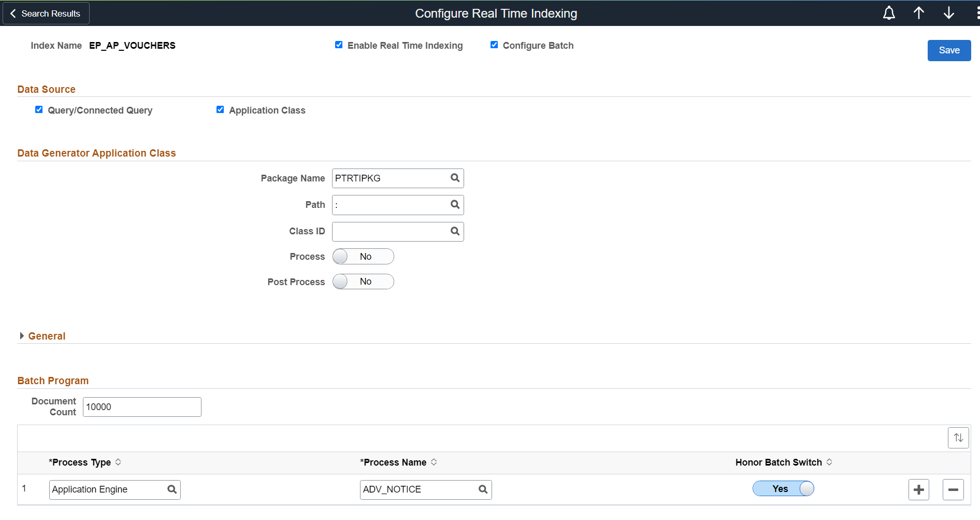Return to Search Results
Viewport: 980px width, 520px height.
[46, 13]
